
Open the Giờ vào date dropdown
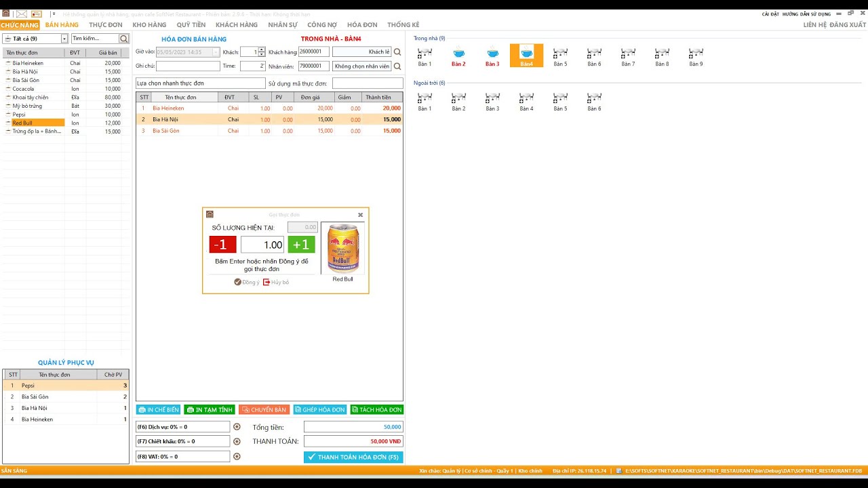[216, 52]
